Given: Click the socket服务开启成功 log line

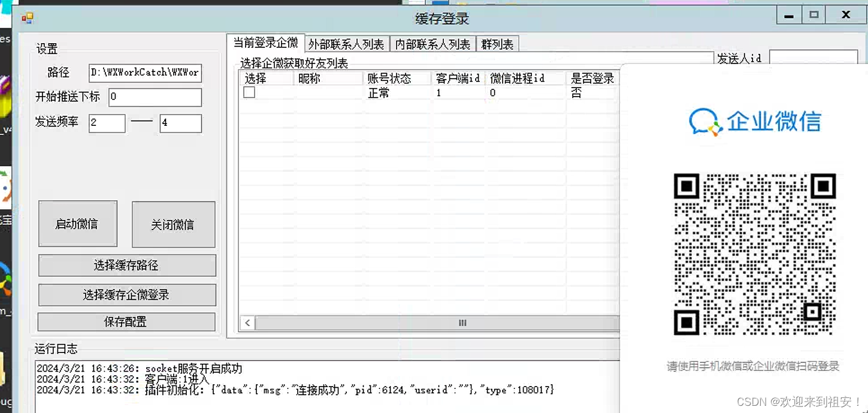Looking at the screenshot, I should (x=140, y=369).
